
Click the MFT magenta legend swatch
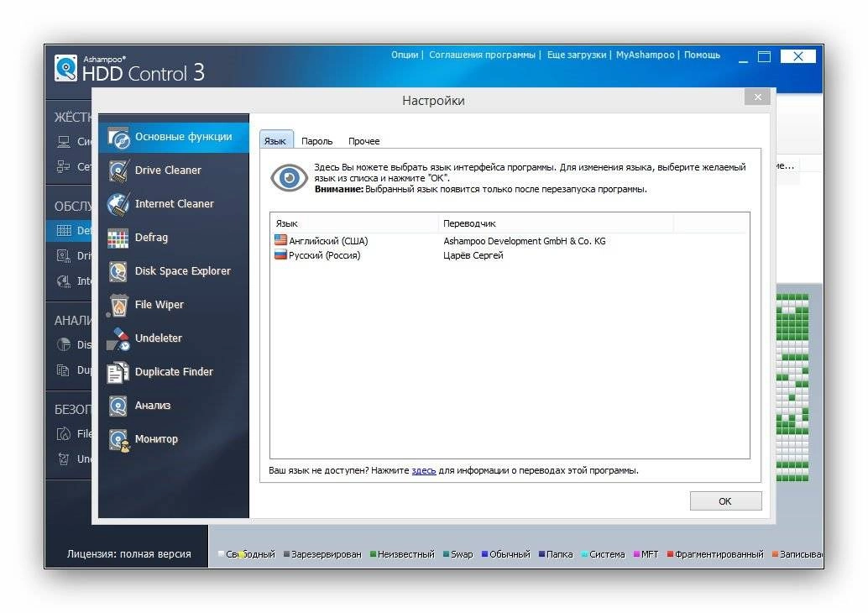tap(636, 553)
